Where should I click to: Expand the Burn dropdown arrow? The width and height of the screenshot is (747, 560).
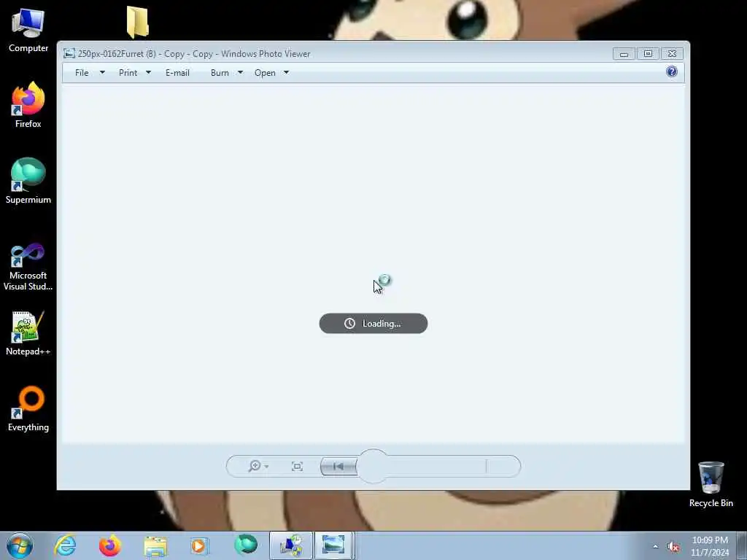coord(240,72)
